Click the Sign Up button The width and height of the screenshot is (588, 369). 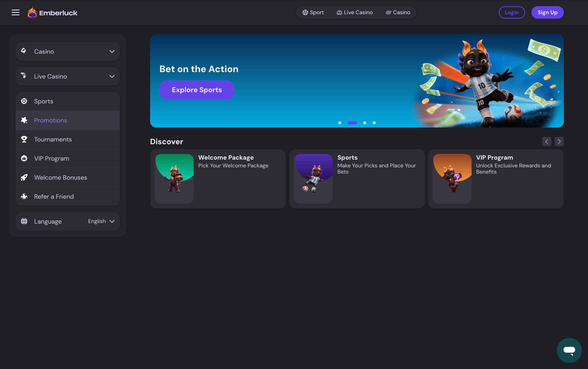point(547,12)
